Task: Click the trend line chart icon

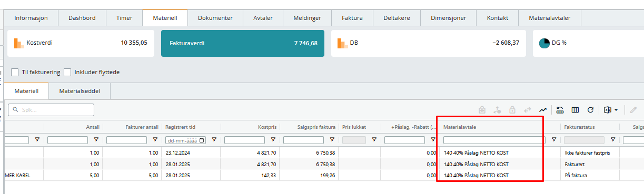Action: pos(542,110)
